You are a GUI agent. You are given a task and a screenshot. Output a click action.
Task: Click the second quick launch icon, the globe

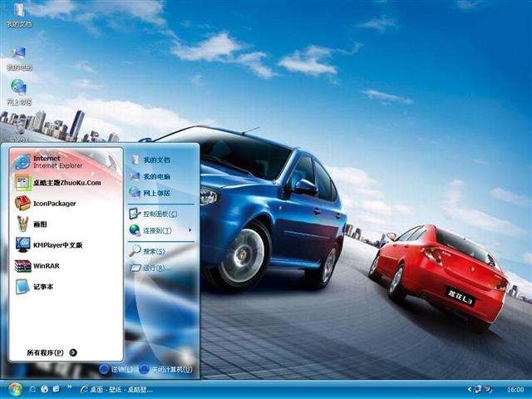coord(44,389)
